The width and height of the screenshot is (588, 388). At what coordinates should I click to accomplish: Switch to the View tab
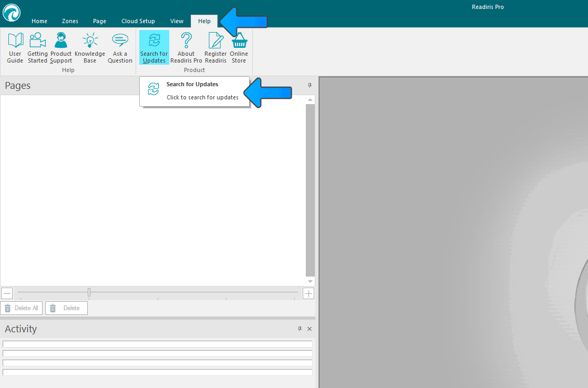(177, 21)
